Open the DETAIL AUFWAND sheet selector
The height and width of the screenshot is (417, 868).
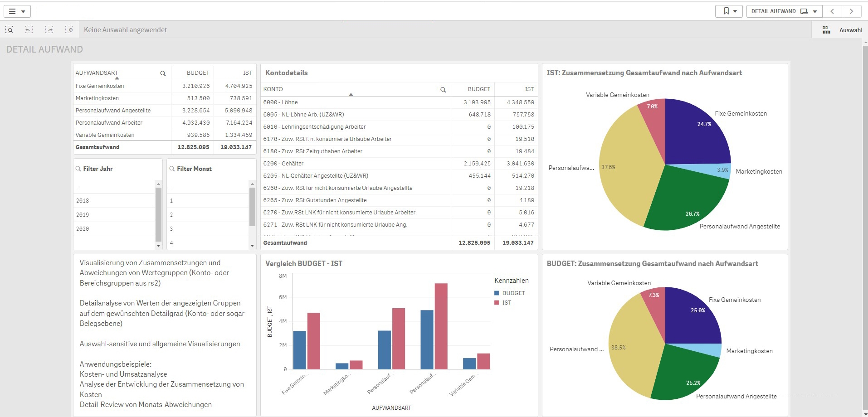click(784, 11)
